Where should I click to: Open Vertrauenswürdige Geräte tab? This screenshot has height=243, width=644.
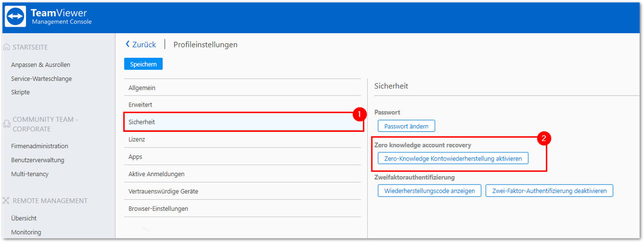pos(243,191)
